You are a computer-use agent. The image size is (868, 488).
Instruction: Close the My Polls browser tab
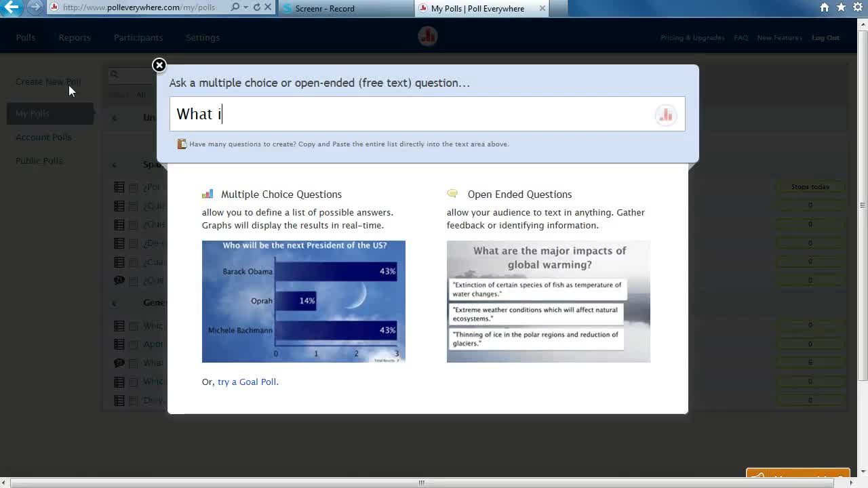pos(542,8)
